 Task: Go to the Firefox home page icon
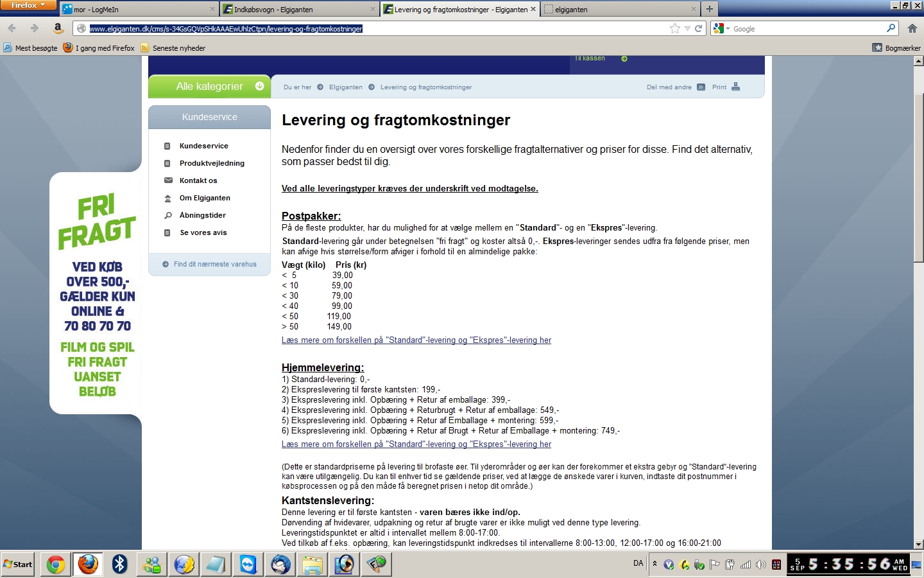coord(912,28)
